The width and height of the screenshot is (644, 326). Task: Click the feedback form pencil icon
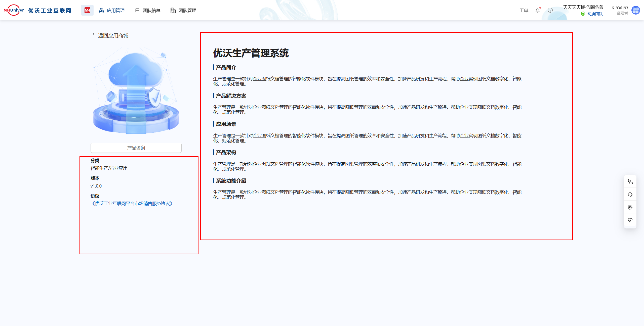tap(630, 207)
